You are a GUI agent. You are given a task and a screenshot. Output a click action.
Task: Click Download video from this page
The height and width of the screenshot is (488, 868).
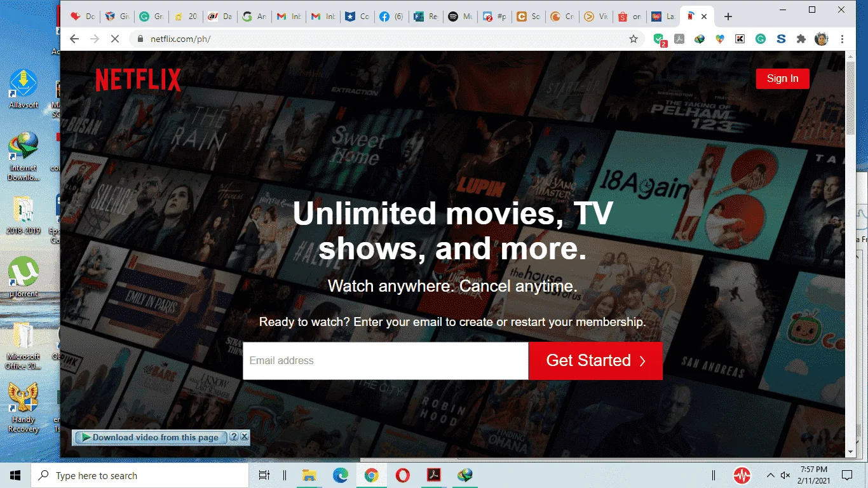pos(150,437)
